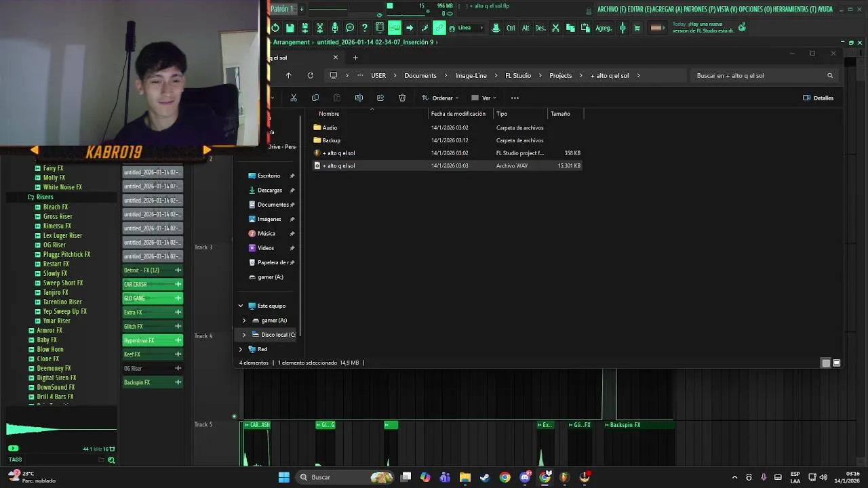Click chevron after '+ alto q el sol' breadcrumb
868x488 pixels.
(x=638, y=75)
